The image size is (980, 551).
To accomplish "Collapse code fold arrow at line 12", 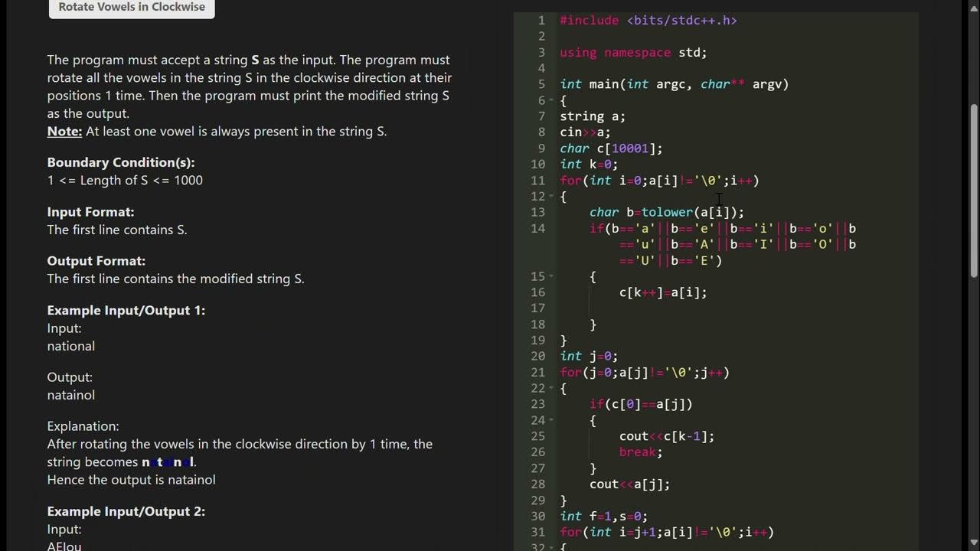I will point(550,197).
